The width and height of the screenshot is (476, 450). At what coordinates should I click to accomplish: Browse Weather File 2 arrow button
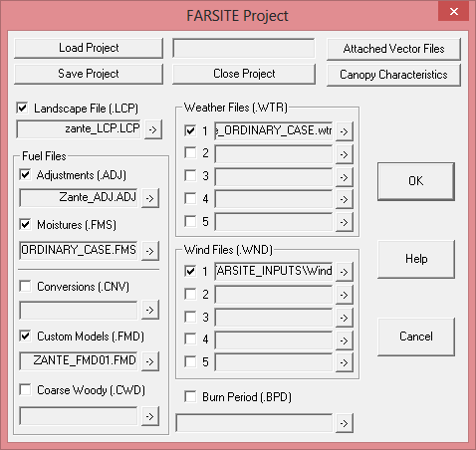point(345,154)
